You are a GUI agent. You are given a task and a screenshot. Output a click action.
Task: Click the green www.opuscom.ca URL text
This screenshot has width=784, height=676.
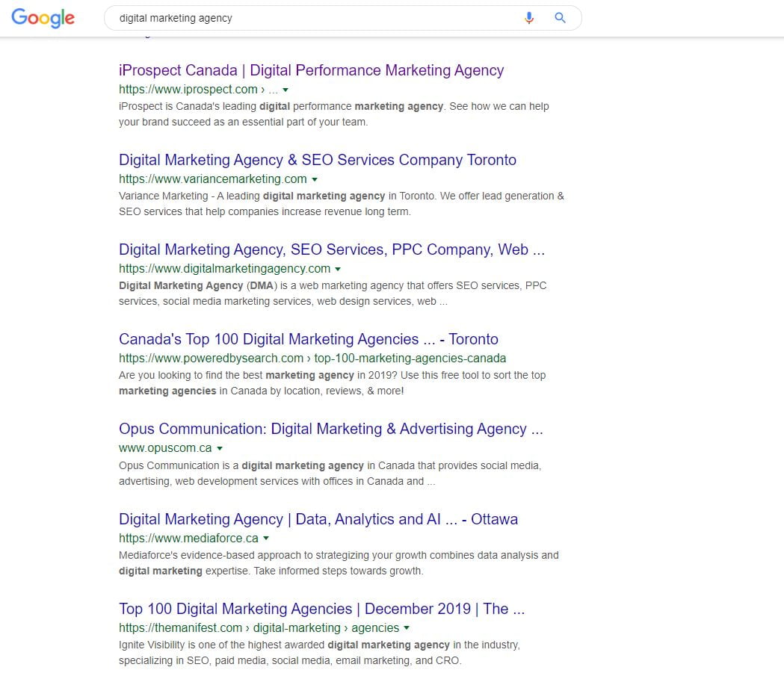(x=166, y=448)
